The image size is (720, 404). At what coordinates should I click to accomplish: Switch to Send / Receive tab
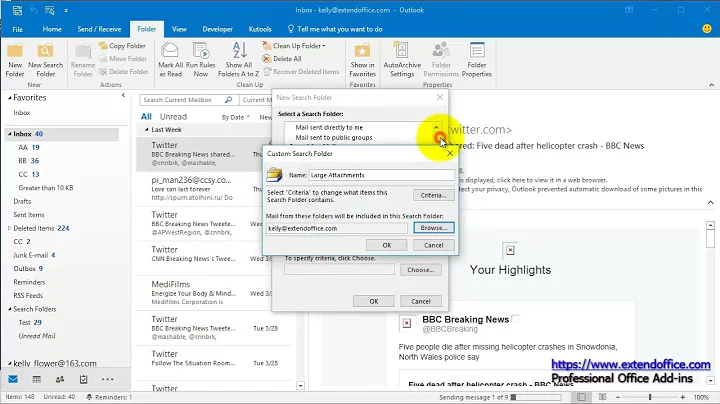(x=99, y=29)
